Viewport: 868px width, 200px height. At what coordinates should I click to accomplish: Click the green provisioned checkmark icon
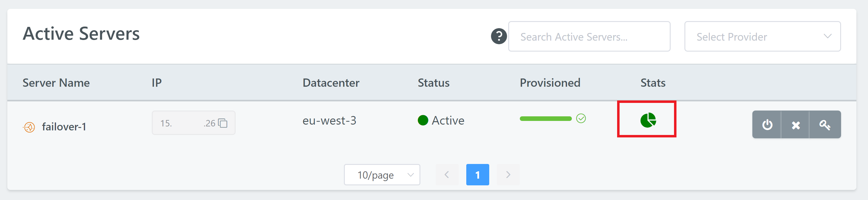[x=581, y=118]
